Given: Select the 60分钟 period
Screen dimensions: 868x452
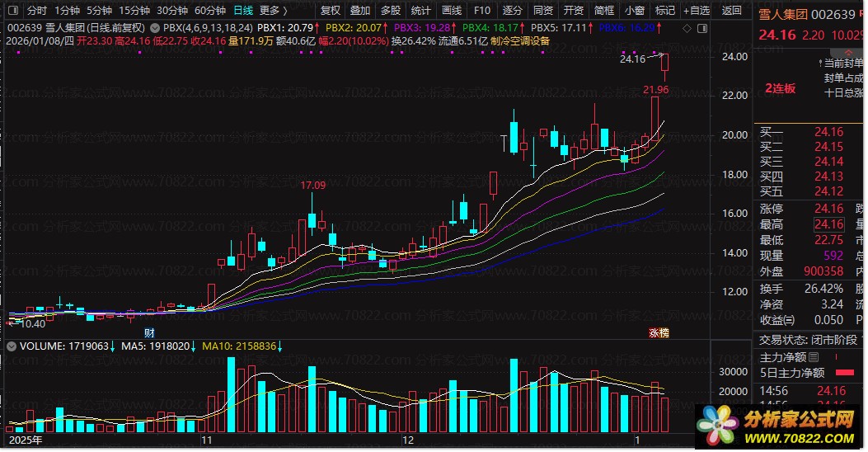Looking at the screenshot, I should 210,10.
